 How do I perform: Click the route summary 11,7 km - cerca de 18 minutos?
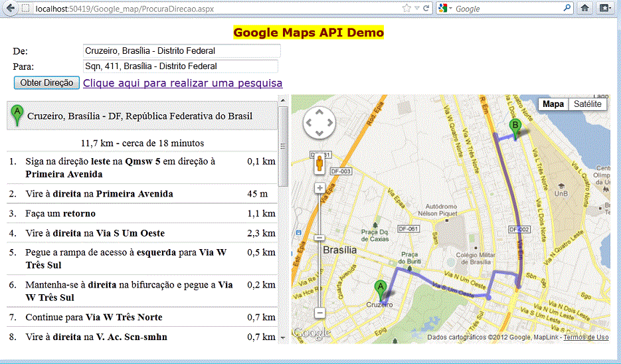click(x=143, y=143)
